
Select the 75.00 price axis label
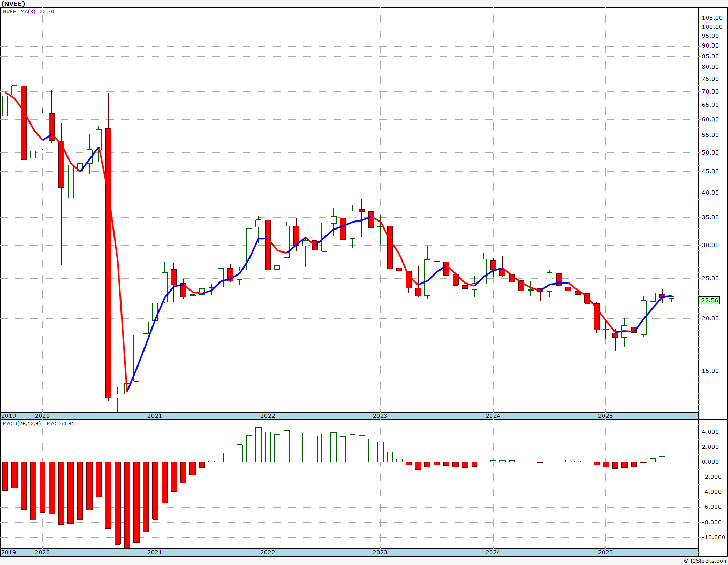(710, 79)
